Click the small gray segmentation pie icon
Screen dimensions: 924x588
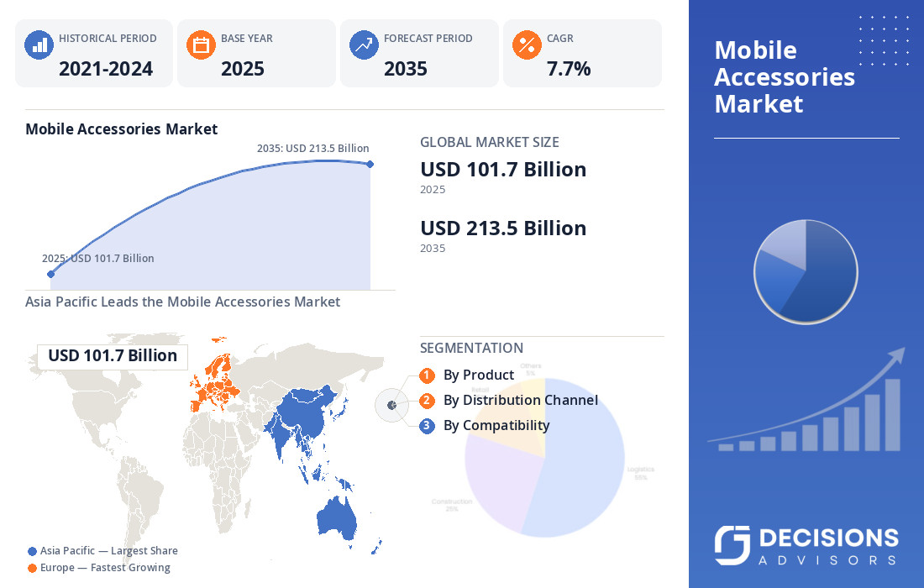392,405
